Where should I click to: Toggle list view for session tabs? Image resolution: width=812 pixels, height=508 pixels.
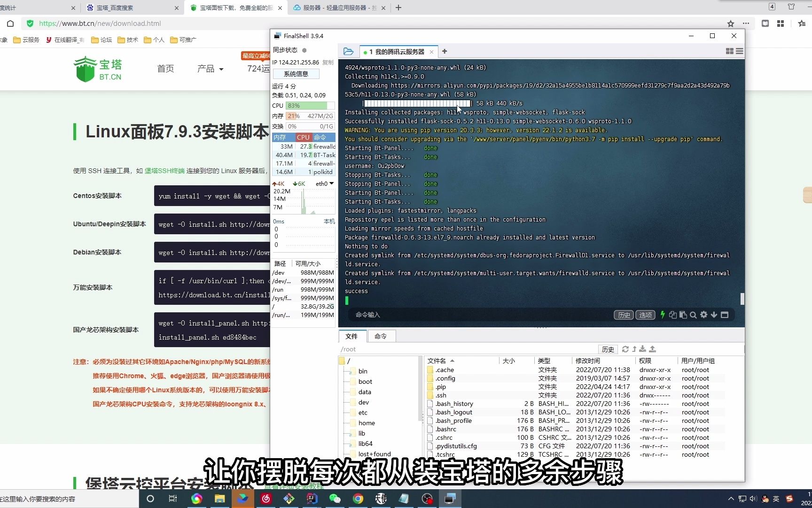[739, 51]
